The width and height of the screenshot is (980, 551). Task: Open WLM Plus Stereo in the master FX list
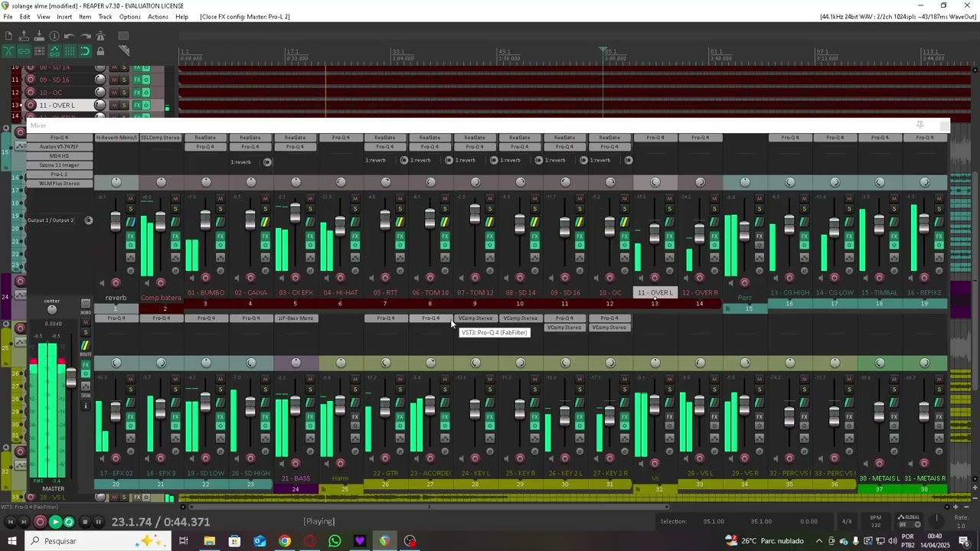coord(59,184)
